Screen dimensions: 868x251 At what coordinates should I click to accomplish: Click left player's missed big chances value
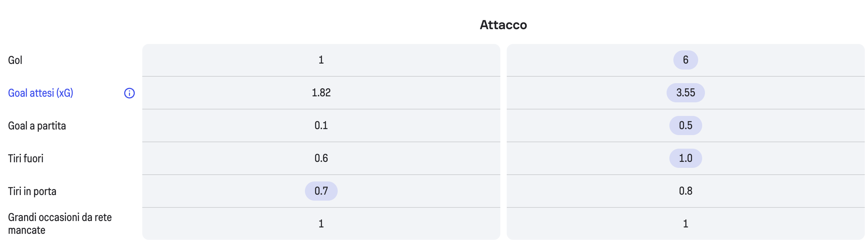click(321, 224)
